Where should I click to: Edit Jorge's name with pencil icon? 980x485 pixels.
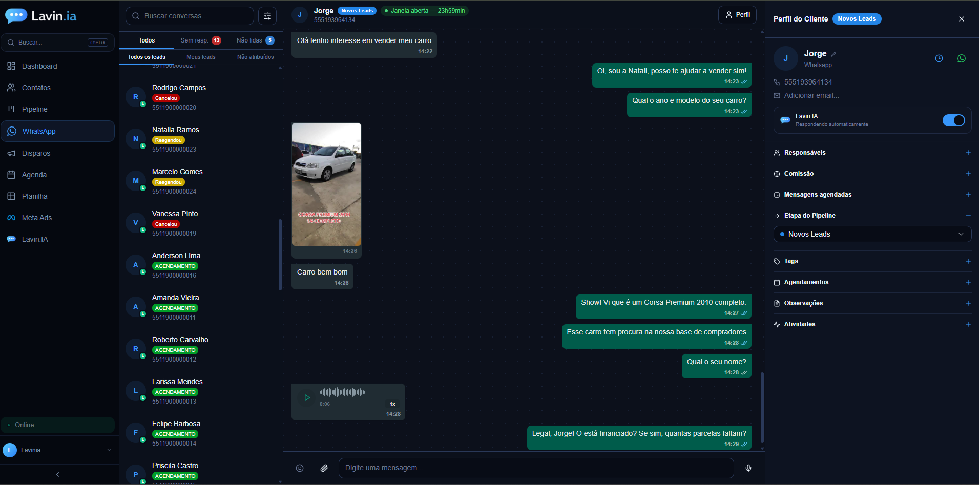(x=833, y=54)
